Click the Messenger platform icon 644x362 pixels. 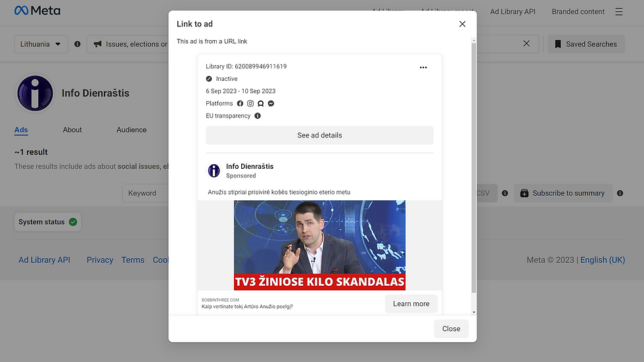[271, 103]
